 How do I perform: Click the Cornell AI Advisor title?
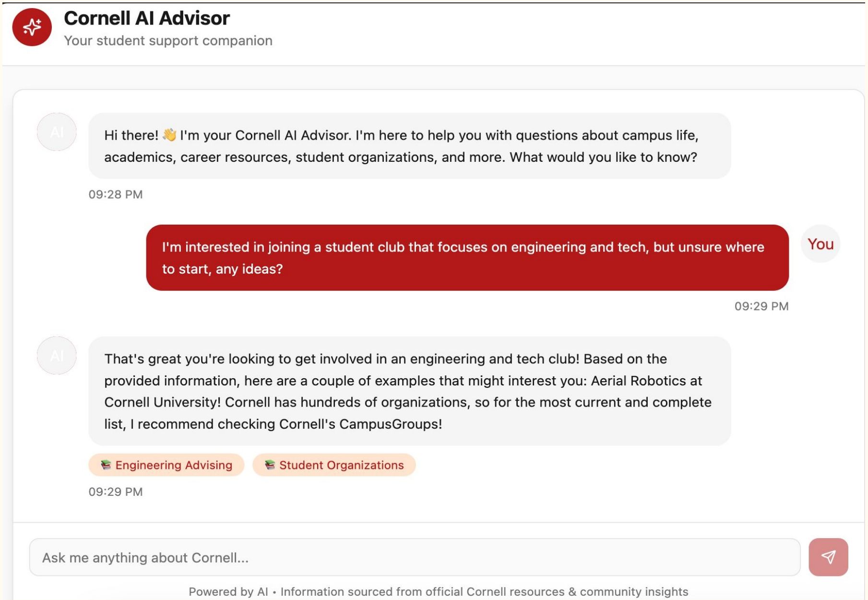(147, 18)
